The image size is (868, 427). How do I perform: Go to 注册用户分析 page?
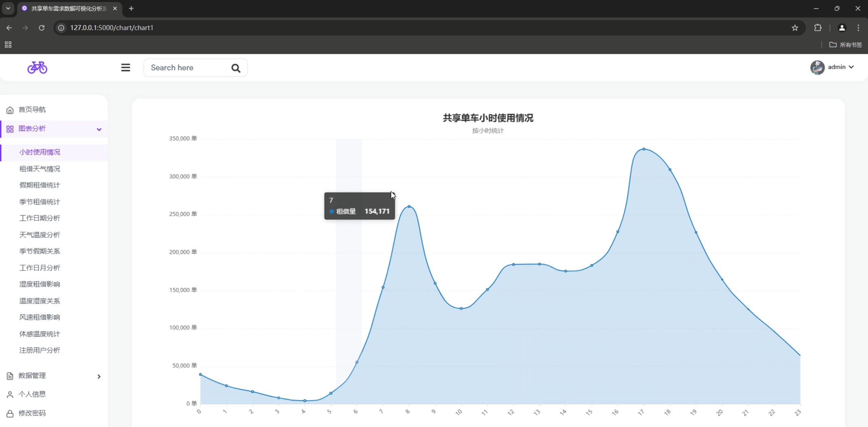click(40, 350)
